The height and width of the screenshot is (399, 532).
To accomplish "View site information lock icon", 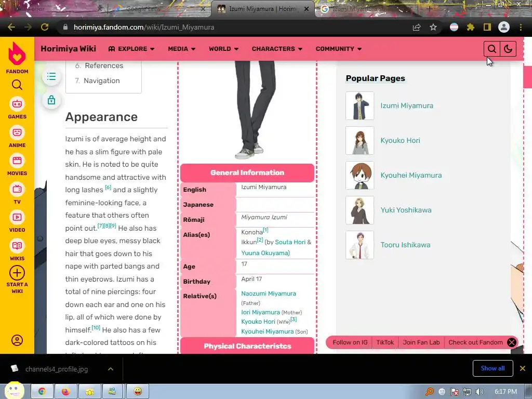I will point(65,27).
